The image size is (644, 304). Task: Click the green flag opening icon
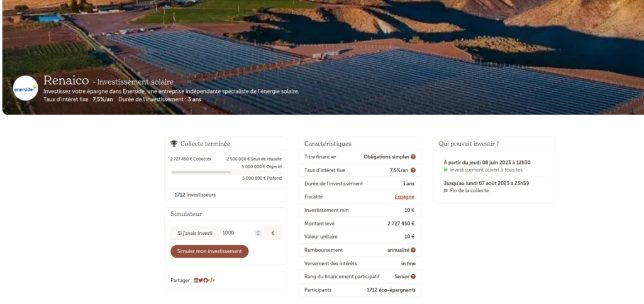coord(446,170)
